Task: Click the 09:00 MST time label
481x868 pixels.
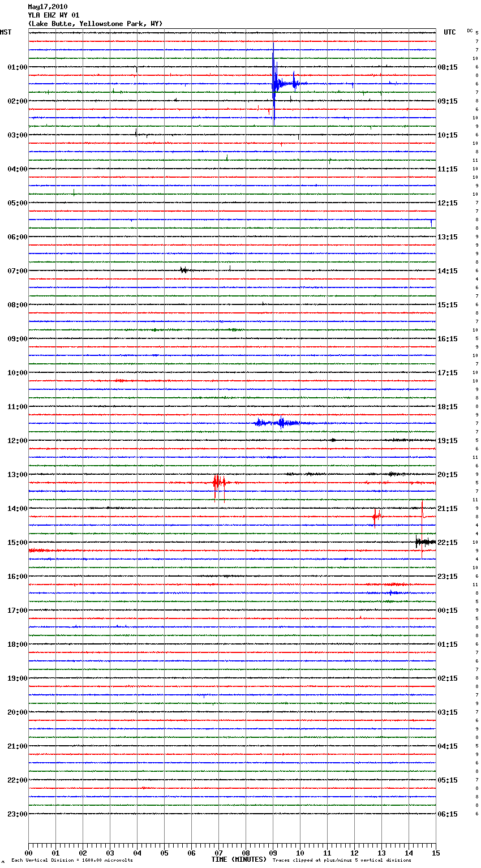Action: click(17, 338)
